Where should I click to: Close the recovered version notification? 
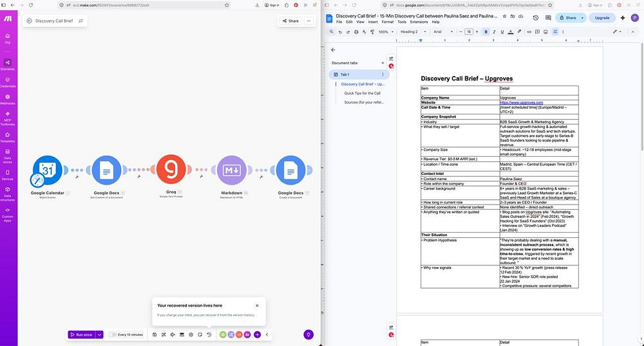[257, 305]
